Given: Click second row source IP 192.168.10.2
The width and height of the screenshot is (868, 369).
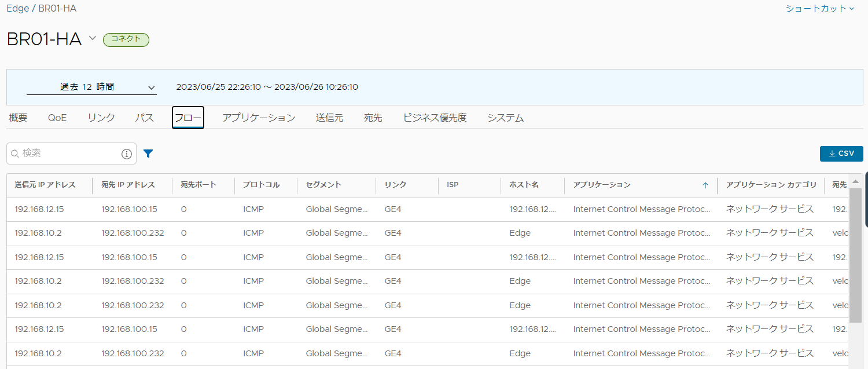Looking at the screenshot, I should 38,233.
